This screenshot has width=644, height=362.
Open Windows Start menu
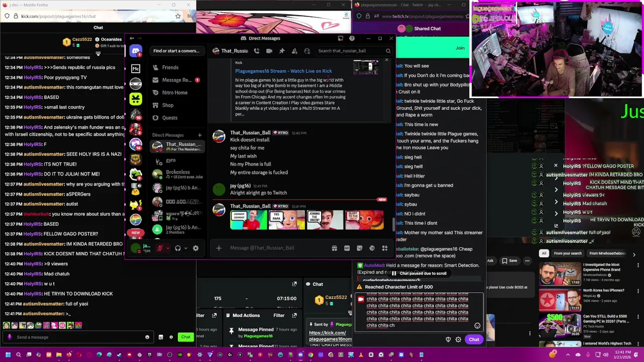coord(8,355)
